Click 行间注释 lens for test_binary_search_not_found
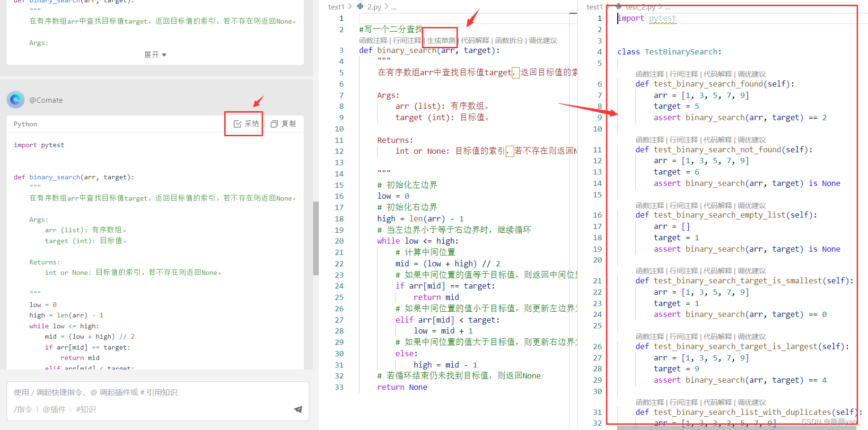 click(684, 140)
